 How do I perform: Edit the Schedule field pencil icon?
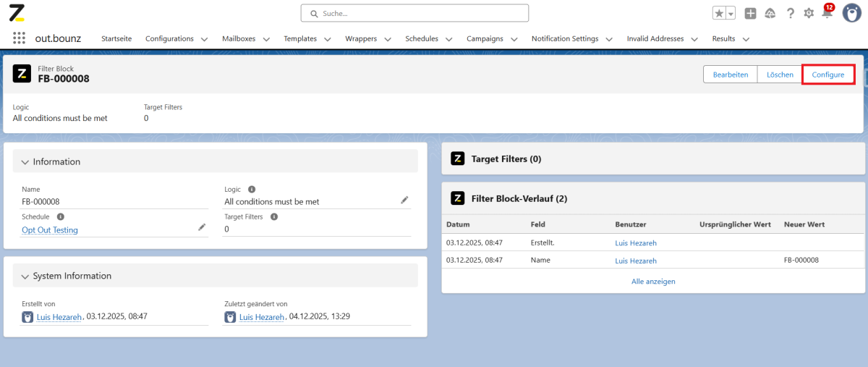pyautogui.click(x=202, y=227)
